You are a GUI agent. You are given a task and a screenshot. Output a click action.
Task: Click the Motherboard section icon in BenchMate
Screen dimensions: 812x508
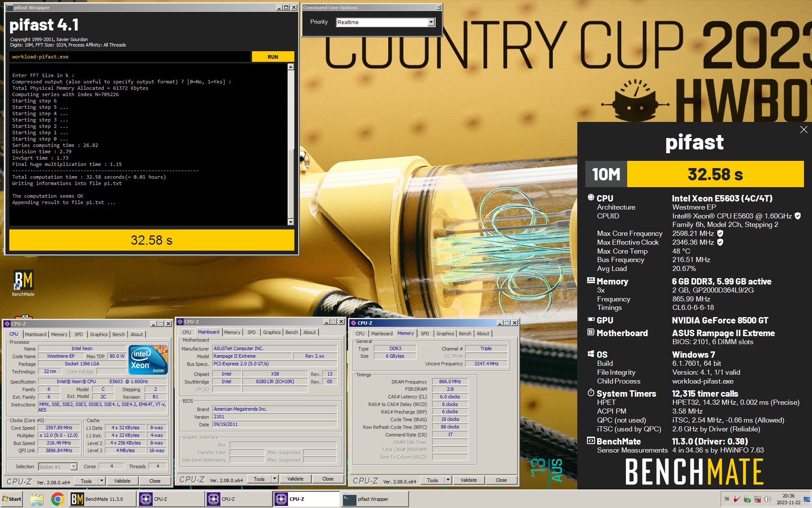[591, 332]
